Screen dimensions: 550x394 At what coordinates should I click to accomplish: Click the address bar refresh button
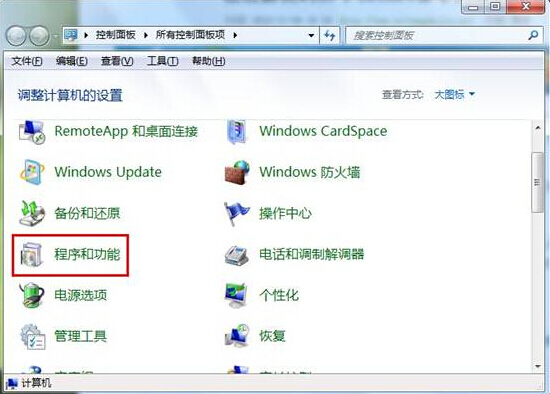(329, 35)
